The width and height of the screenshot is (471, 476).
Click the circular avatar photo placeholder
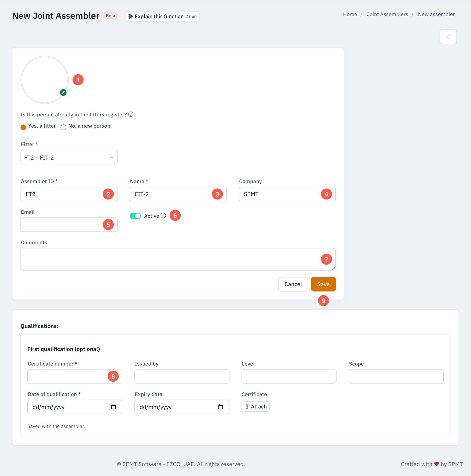[45, 80]
